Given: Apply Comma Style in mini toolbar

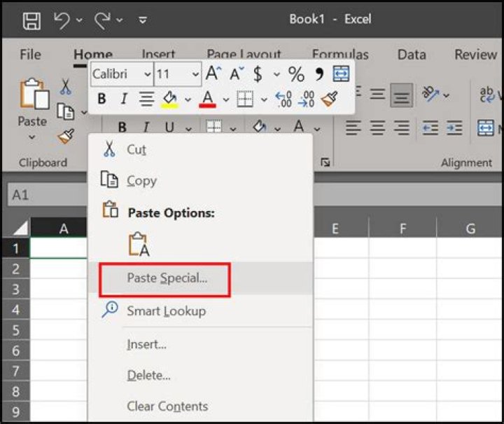Looking at the screenshot, I should coord(319,74).
